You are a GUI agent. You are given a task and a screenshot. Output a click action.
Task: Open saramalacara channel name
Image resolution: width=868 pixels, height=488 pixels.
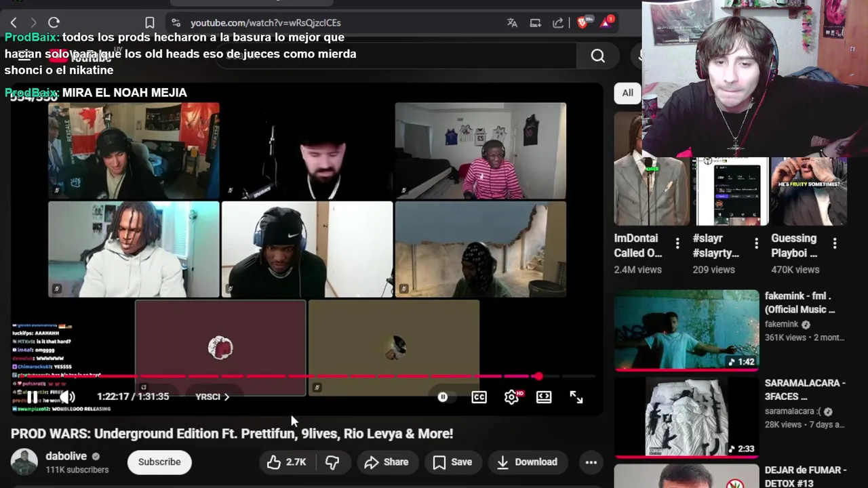tap(794, 411)
